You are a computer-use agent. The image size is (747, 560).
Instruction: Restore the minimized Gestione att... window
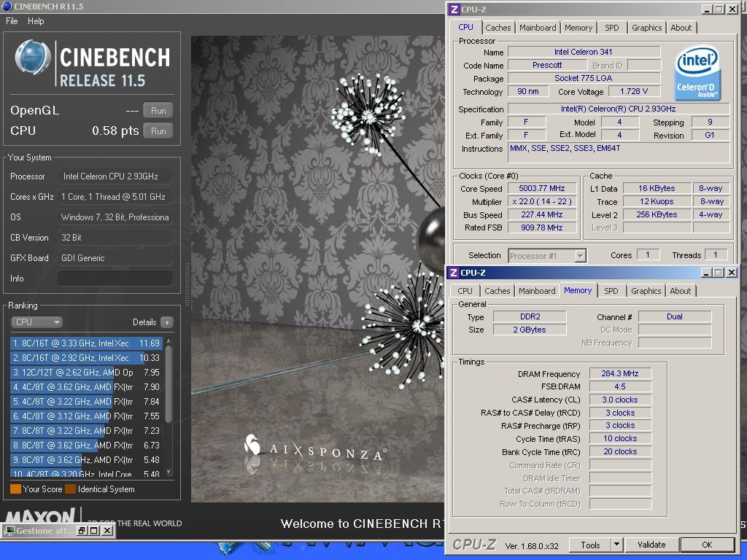coord(82,531)
